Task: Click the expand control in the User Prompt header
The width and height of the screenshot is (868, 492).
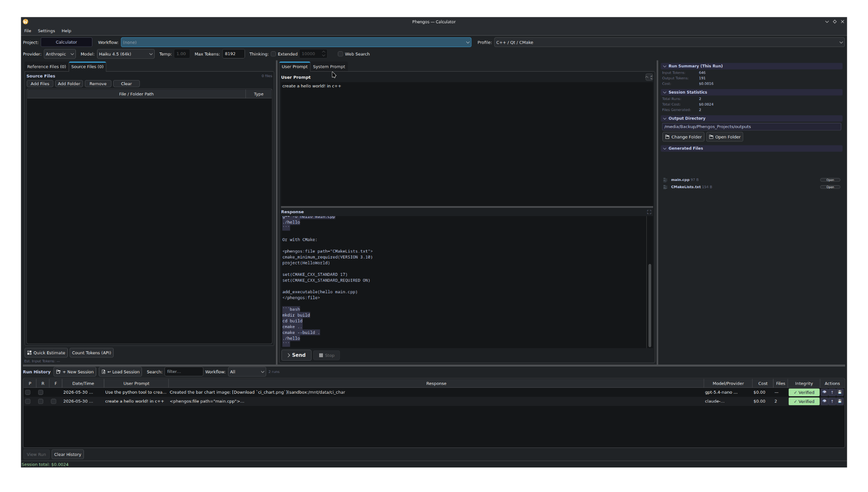Action: [x=649, y=77]
